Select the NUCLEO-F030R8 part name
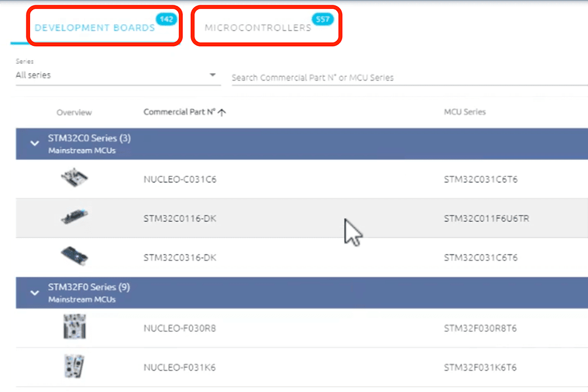Image resolution: width=588 pixels, height=392 pixels. click(179, 328)
